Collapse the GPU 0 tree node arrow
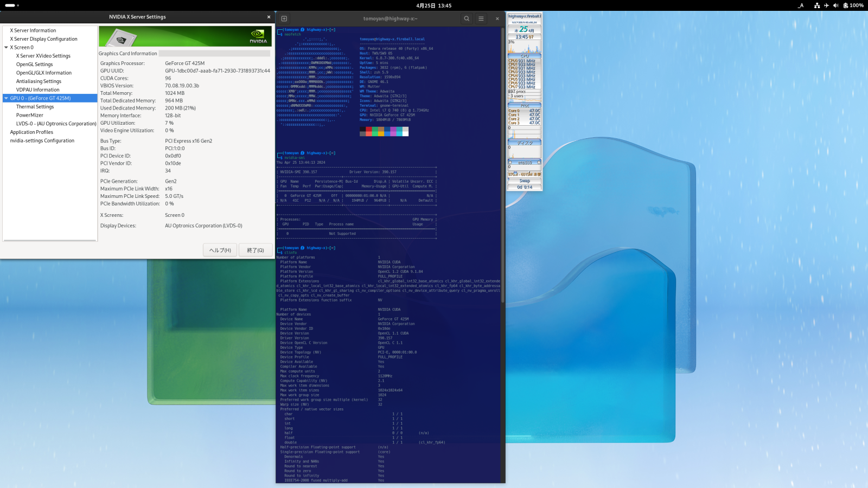This screenshot has height=488, width=868. (x=6, y=98)
